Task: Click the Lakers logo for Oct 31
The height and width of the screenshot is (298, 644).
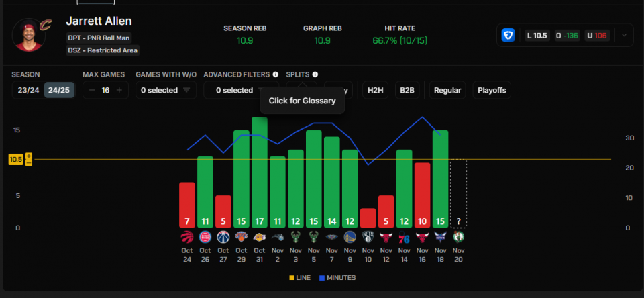Action: (260, 237)
